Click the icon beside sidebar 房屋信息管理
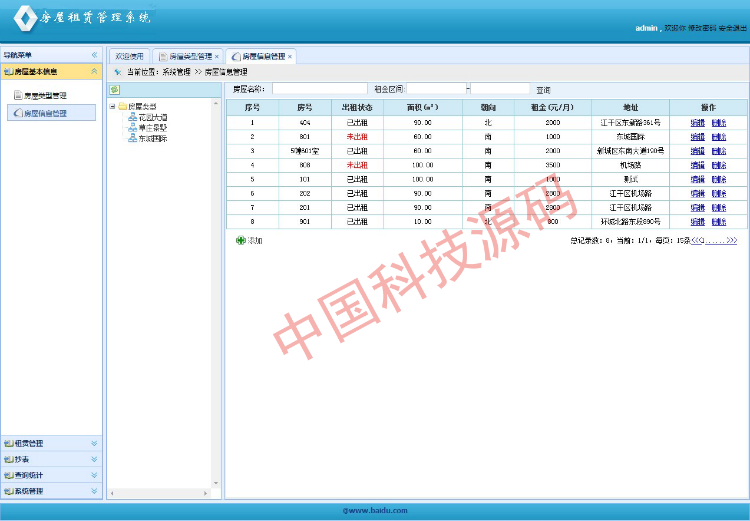The image size is (750, 521). (x=18, y=113)
